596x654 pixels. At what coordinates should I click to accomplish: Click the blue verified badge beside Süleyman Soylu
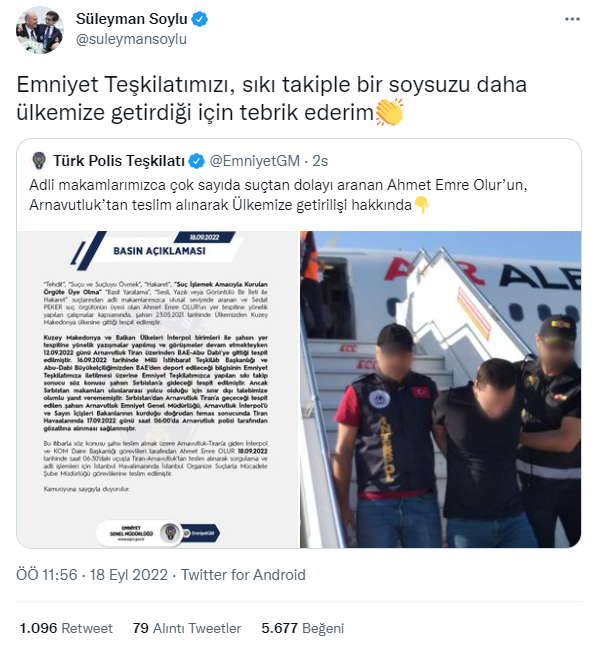click(x=199, y=19)
